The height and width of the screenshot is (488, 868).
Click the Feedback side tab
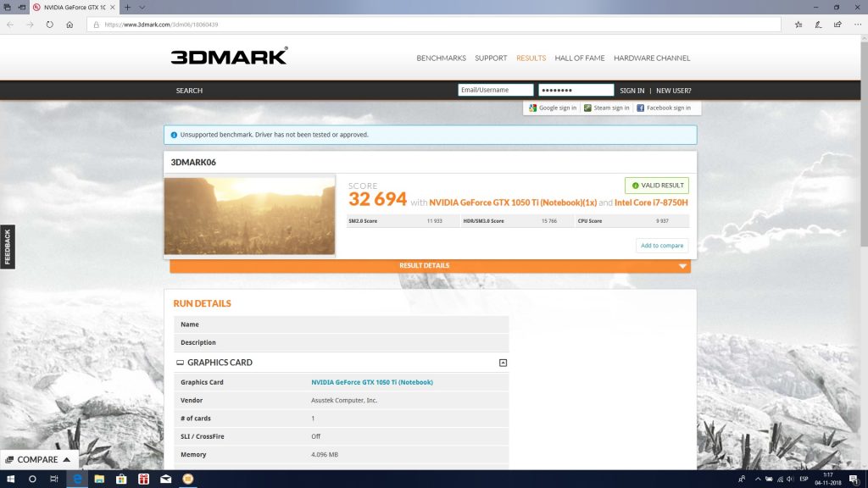tap(8, 247)
